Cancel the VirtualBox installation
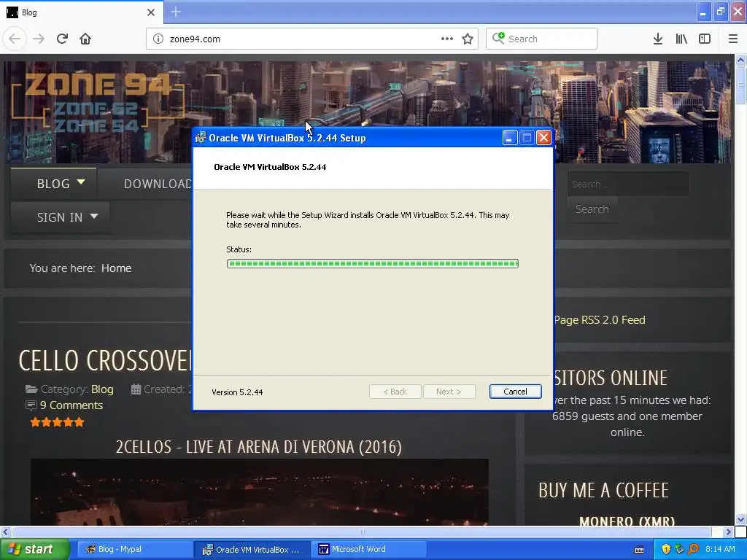The height and width of the screenshot is (560, 747). point(515,392)
